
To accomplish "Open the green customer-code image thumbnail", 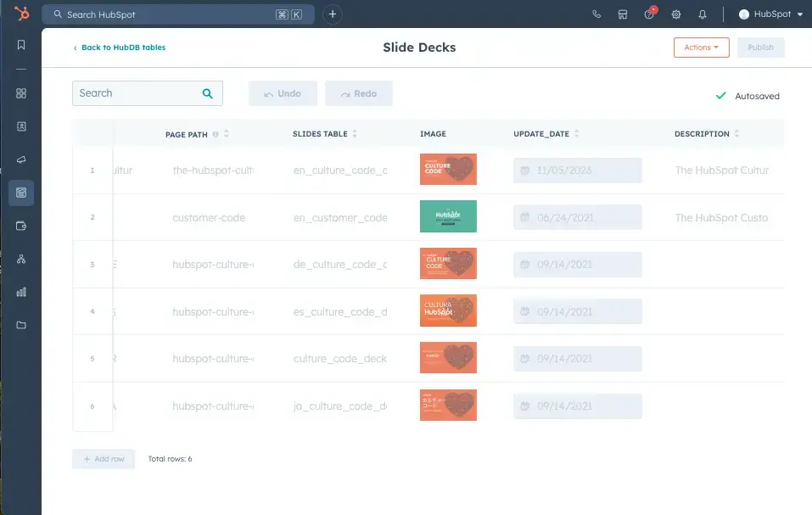I will point(448,216).
